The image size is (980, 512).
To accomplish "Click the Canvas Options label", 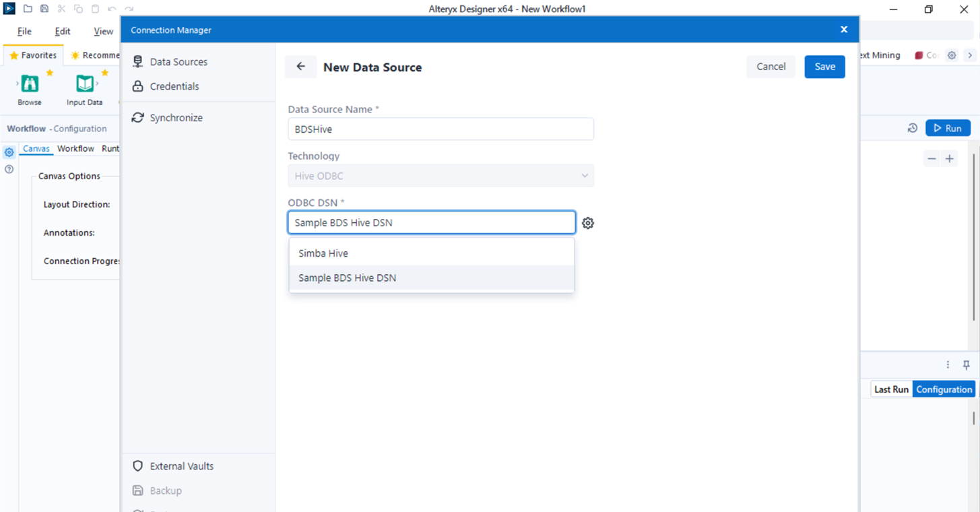I will [69, 176].
